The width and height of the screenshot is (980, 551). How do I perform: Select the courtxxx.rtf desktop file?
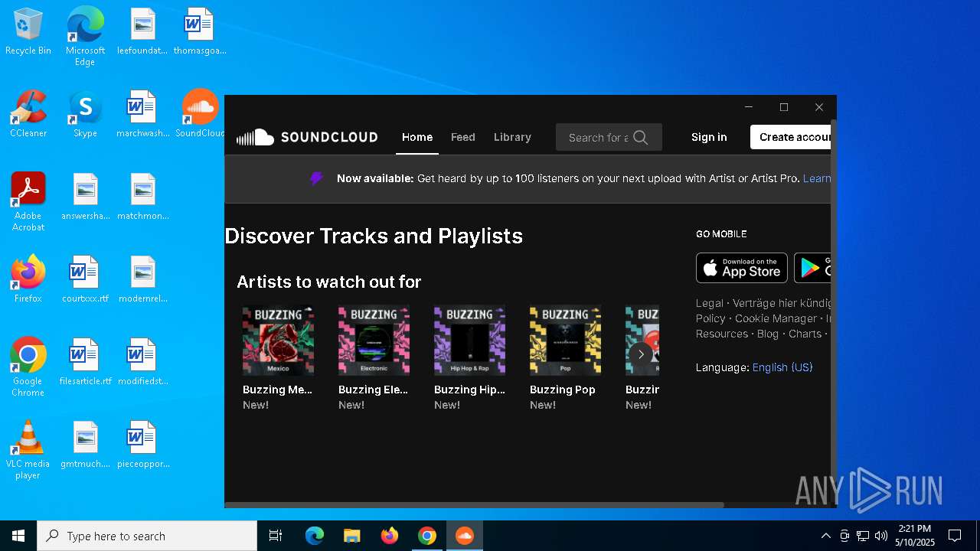[85, 279]
